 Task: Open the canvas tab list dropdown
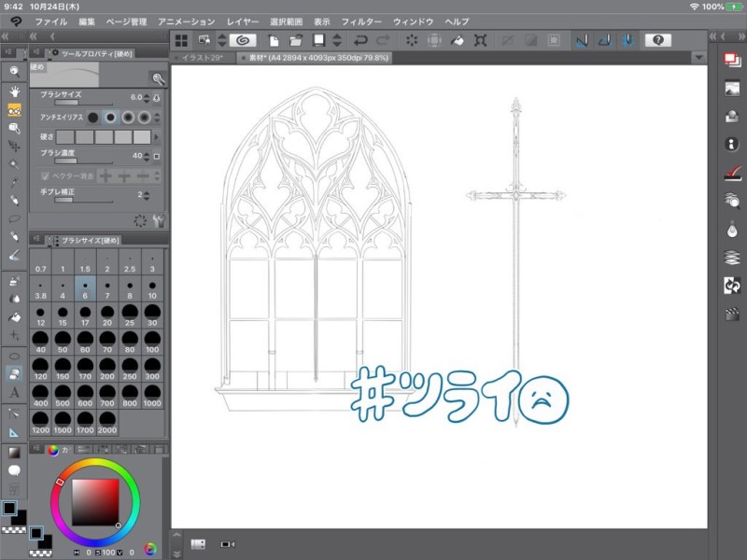click(x=698, y=58)
